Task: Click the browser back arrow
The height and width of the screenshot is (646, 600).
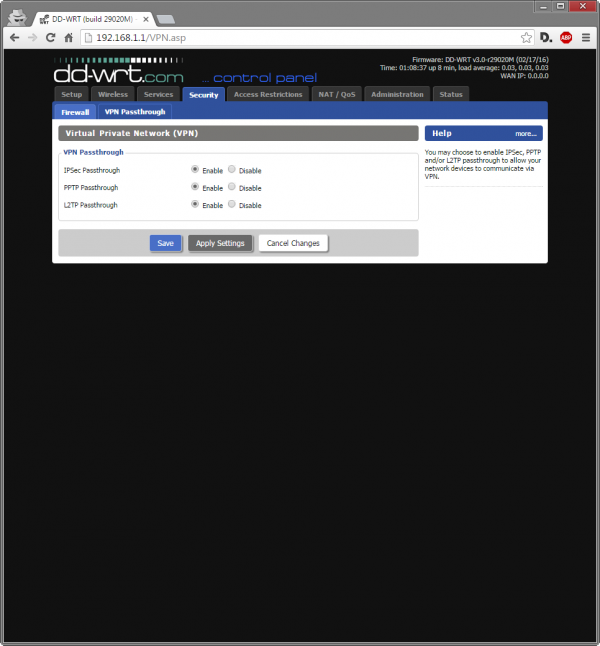Action: [14, 37]
